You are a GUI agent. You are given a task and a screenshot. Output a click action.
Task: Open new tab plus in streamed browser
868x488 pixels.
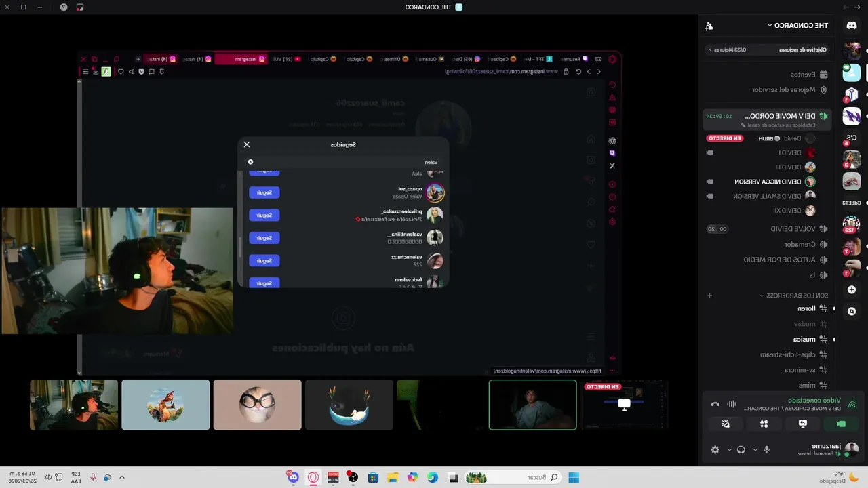(x=138, y=59)
